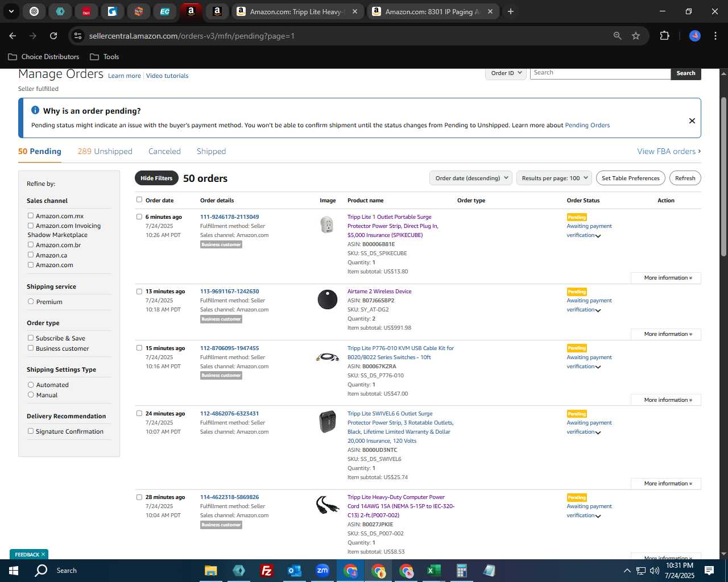Select Manual shipping settings radio
Screen dimensions: 728x582
(x=31, y=394)
